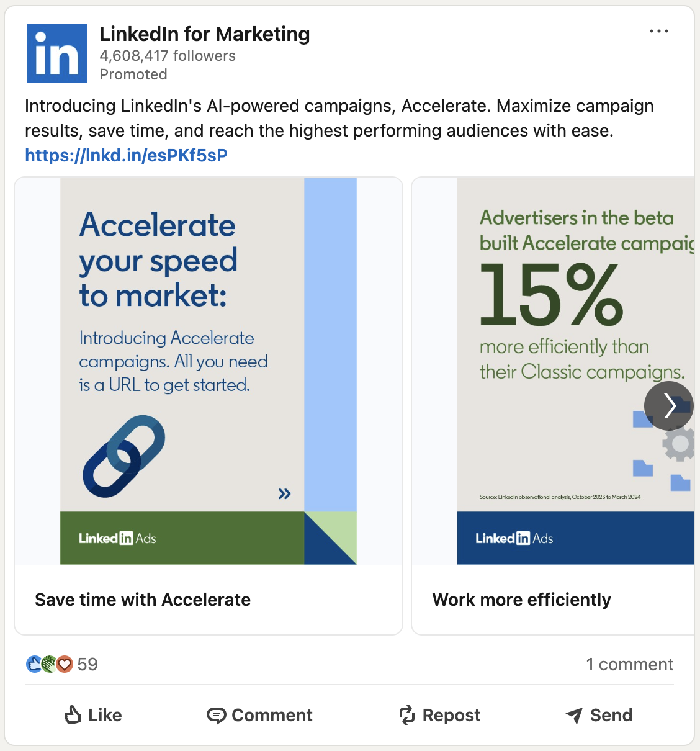
Task: Click the red heart reaction icon
Action: 65,663
